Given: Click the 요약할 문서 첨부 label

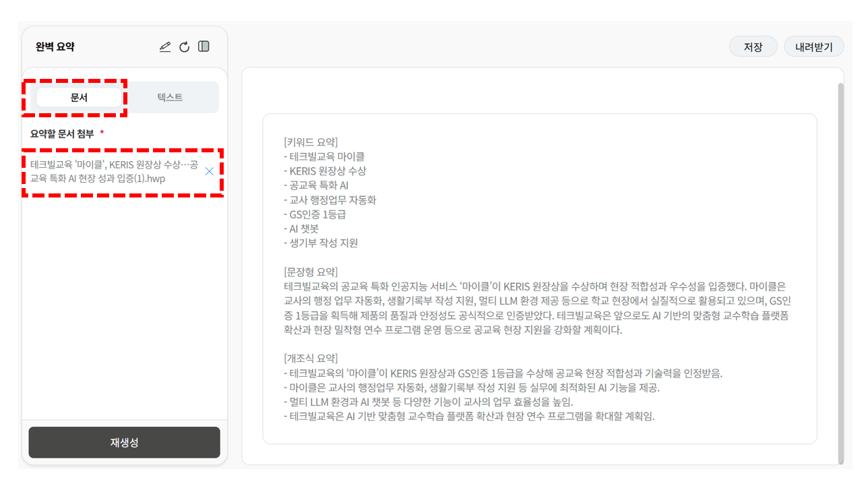Looking at the screenshot, I should [62, 133].
